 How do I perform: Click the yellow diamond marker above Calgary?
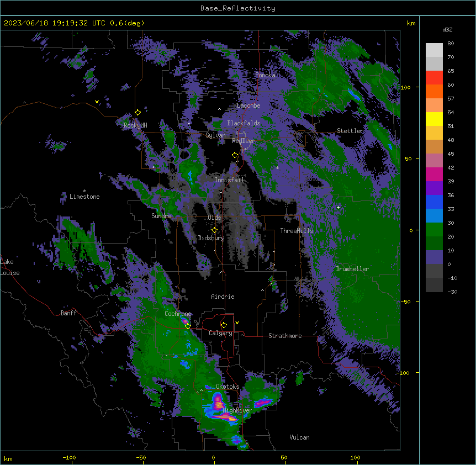[x=224, y=325]
